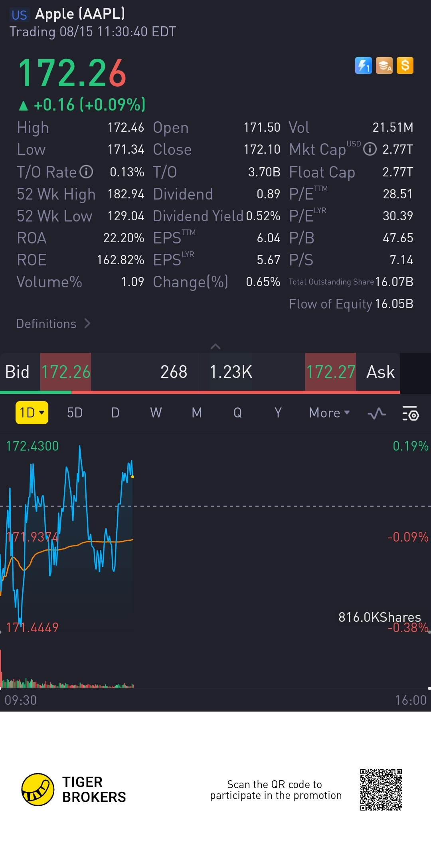Open T/O Rate info tooltip icon
The image size is (431, 868).
[86, 172]
